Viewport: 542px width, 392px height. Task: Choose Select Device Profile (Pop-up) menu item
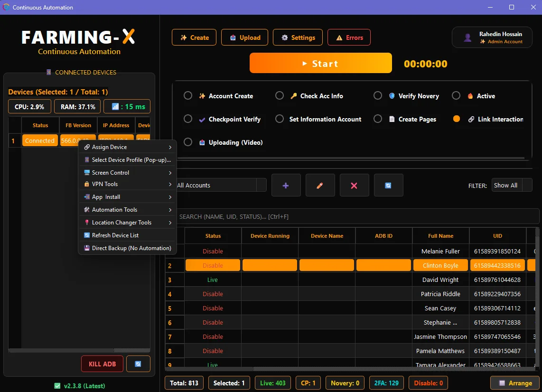pos(128,160)
